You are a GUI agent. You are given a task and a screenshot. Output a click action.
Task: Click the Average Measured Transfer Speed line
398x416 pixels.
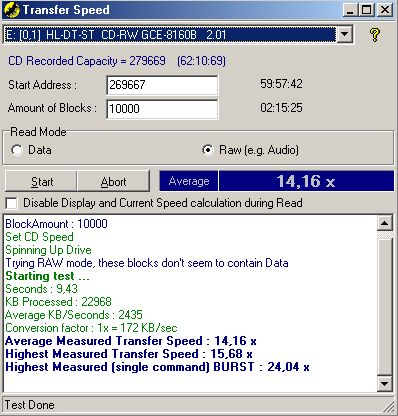[131, 341]
